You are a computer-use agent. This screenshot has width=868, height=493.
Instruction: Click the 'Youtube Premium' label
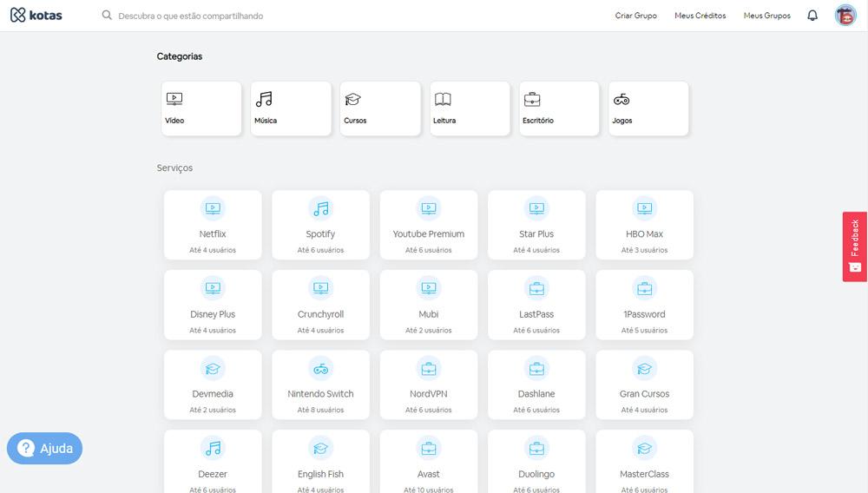point(429,234)
